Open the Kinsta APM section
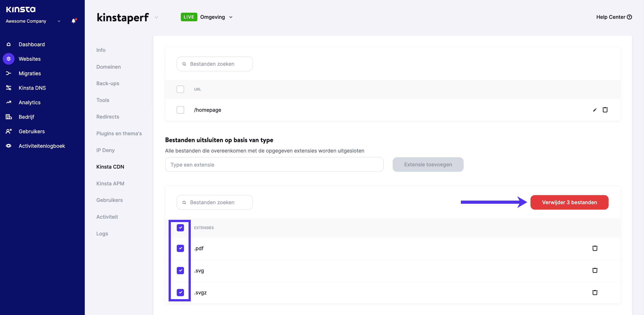The height and width of the screenshot is (315, 644). click(110, 183)
